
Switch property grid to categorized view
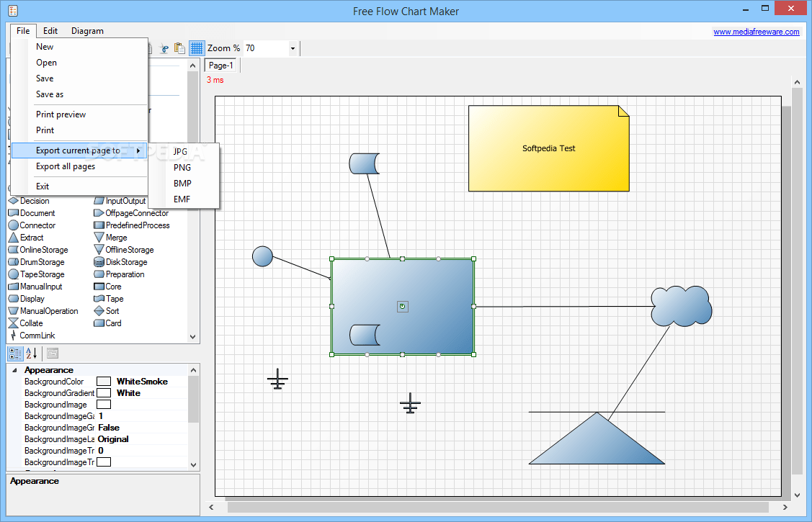click(14, 353)
